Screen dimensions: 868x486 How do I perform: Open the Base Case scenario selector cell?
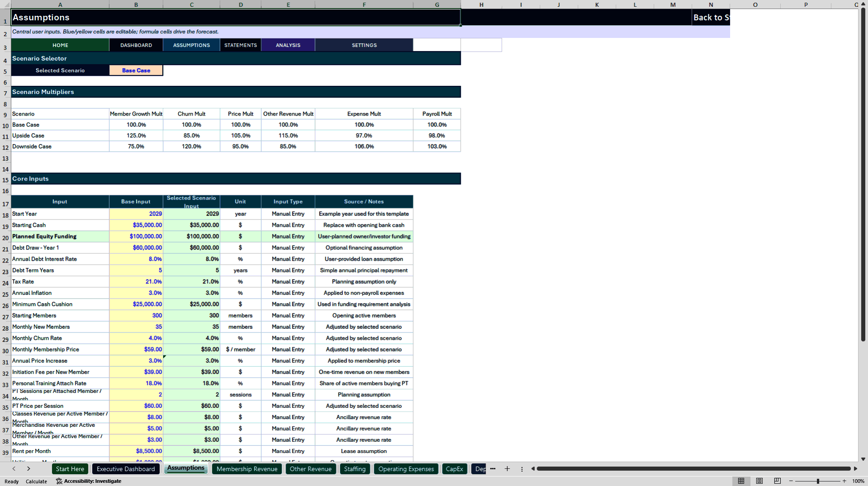click(x=136, y=70)
